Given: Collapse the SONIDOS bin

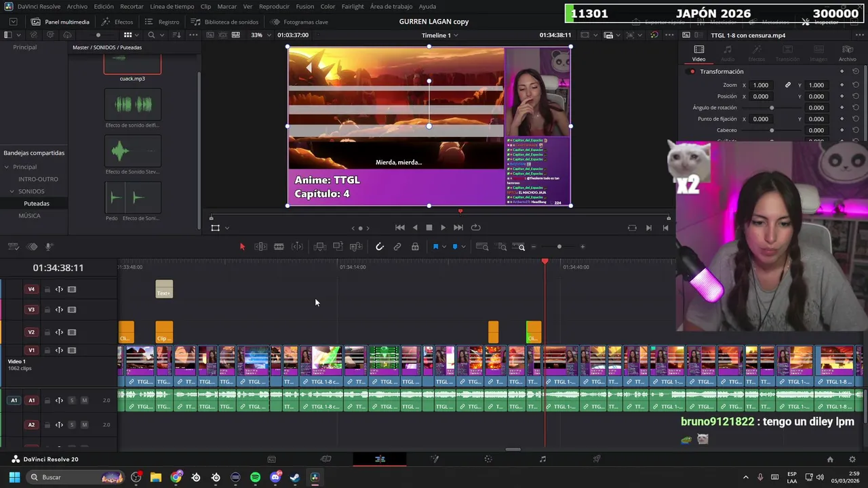Looking at the screenshot, I should 12,191.
